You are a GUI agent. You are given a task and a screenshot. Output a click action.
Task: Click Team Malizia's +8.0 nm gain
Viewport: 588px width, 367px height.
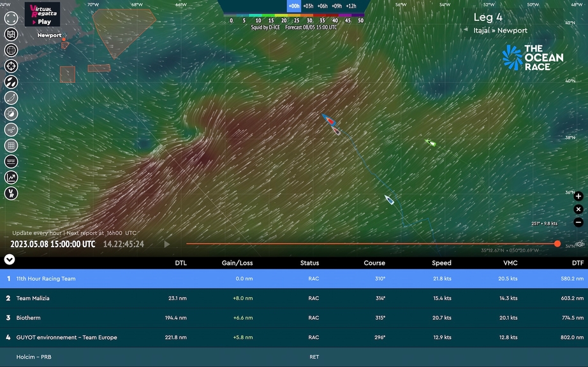pyautogui.click(x=243, y=298)
